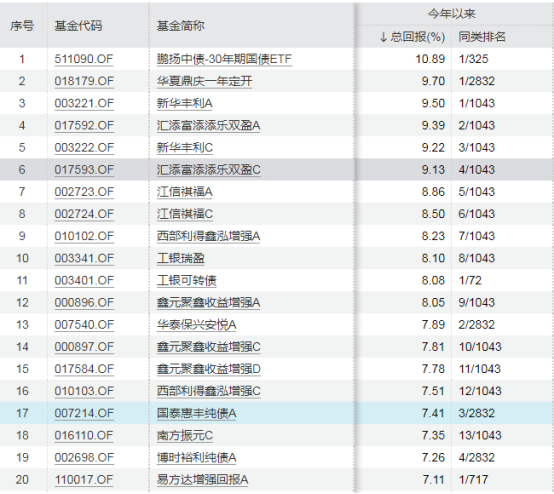
Task: Open fund code 110017.OF
Action: click(84, 480)
